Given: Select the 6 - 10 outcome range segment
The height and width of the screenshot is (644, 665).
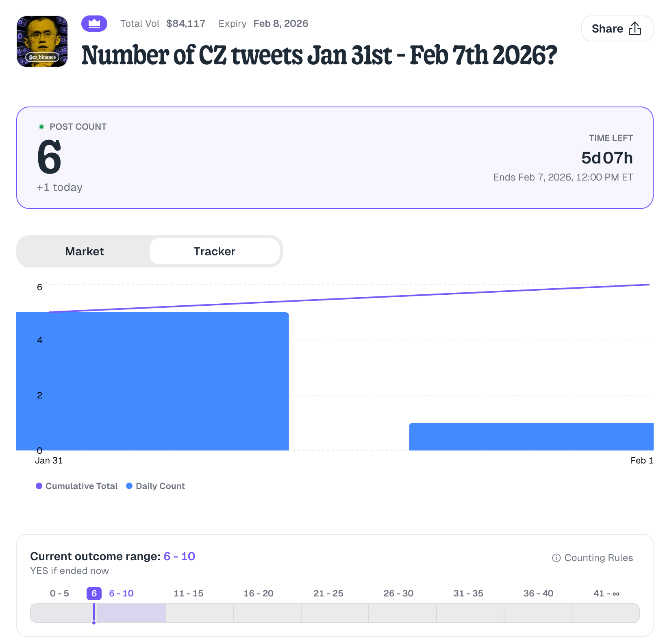Looking at the screenshot, I should click(132, 613).
